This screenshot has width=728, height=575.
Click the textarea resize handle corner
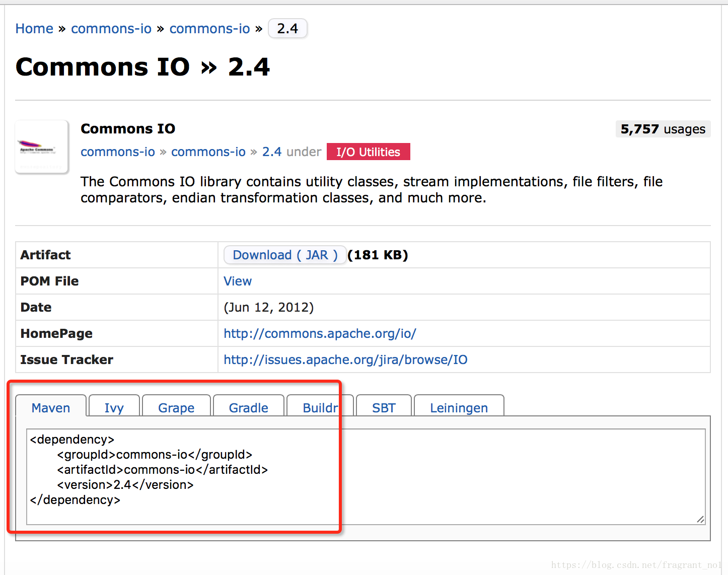[x=700, y=520]
